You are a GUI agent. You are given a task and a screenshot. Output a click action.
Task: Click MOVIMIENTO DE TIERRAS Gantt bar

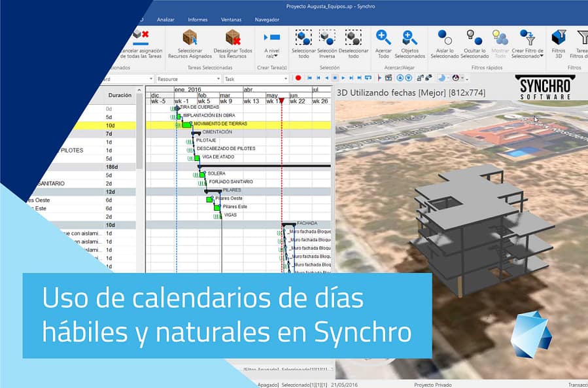pos(187,124)
